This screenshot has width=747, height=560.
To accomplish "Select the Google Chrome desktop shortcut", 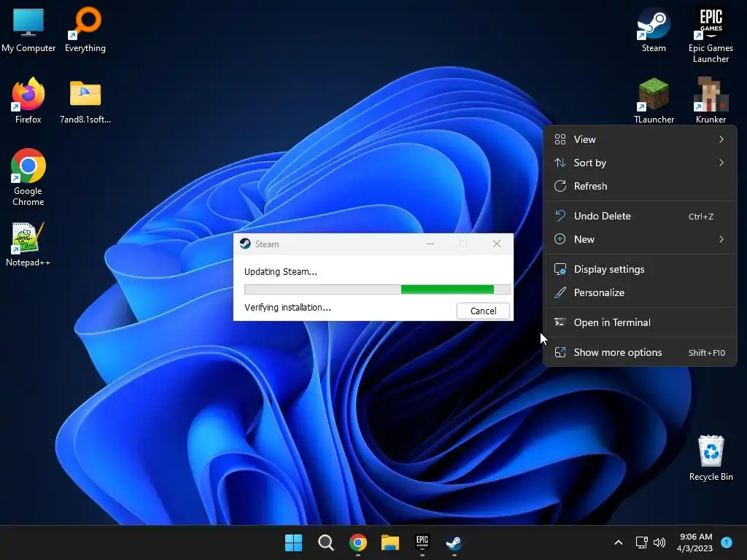I will [28, 177].
